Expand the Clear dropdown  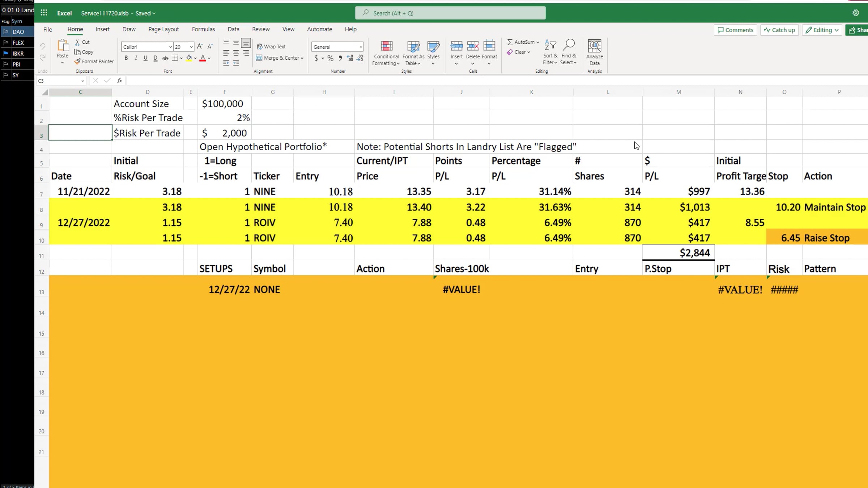(x=528, y=52)
